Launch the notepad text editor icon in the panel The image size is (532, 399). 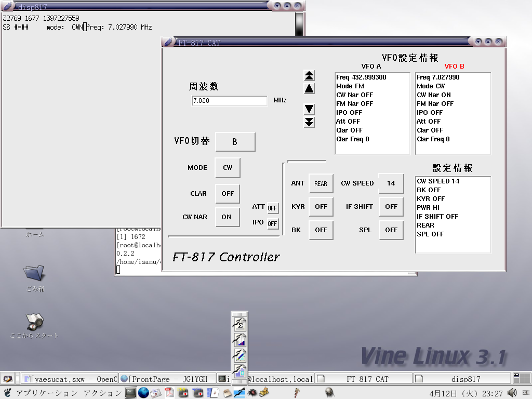[213, 393]
